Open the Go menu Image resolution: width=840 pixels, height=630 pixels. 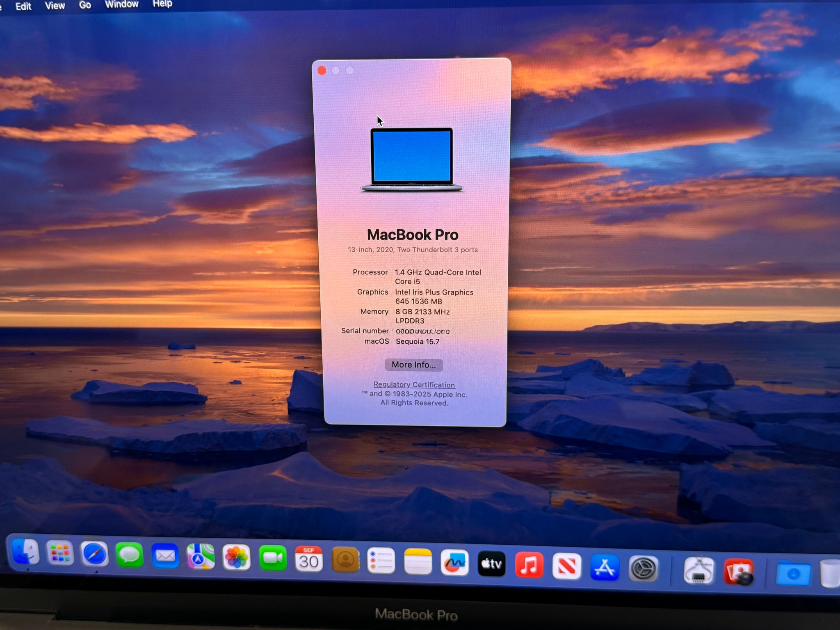85,5
